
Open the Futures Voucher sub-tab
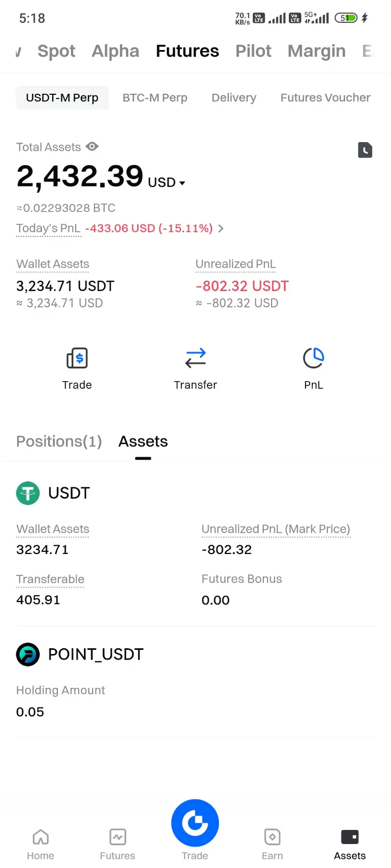click(x=325, y=98)
